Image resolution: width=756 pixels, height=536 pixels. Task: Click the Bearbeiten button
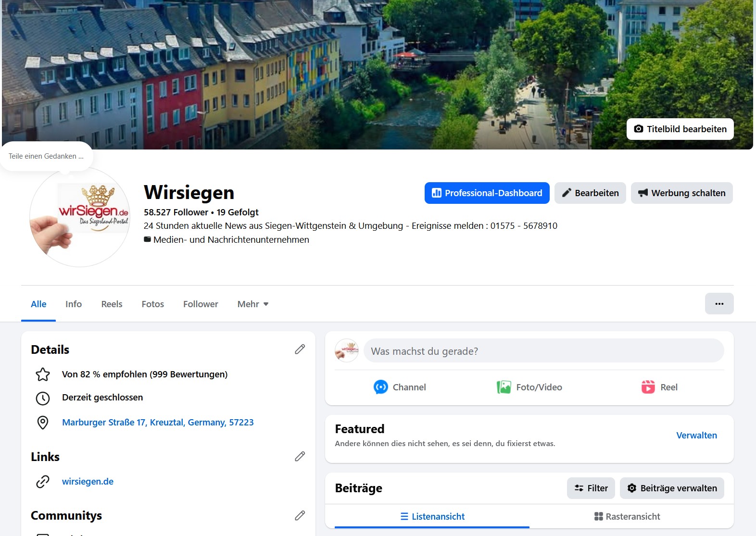pos(590,193)
